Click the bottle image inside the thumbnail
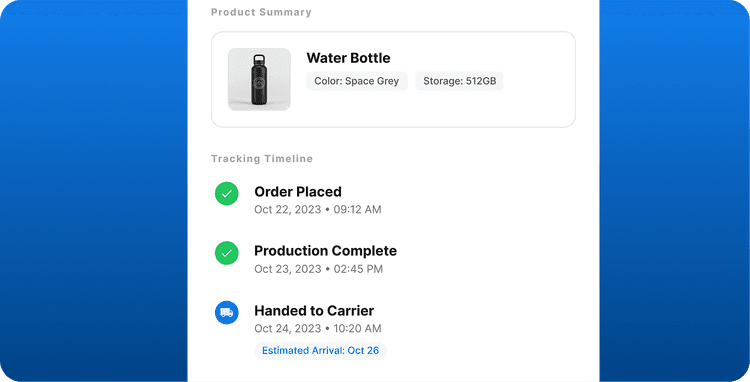The height and width of the screenshot is (382, 750). (259, 79)
